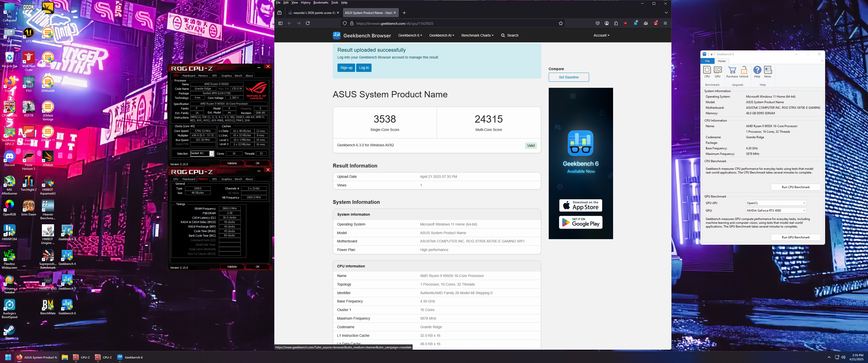Image resolution: width=868 pixels, height=363 pixels.
Task: Open the Extensions puzzle icon in Firefox
Action: [x=616, y=23]
